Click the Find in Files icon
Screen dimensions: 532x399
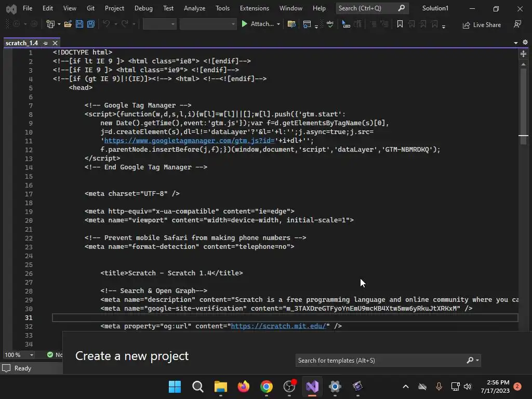pos(291,24)
